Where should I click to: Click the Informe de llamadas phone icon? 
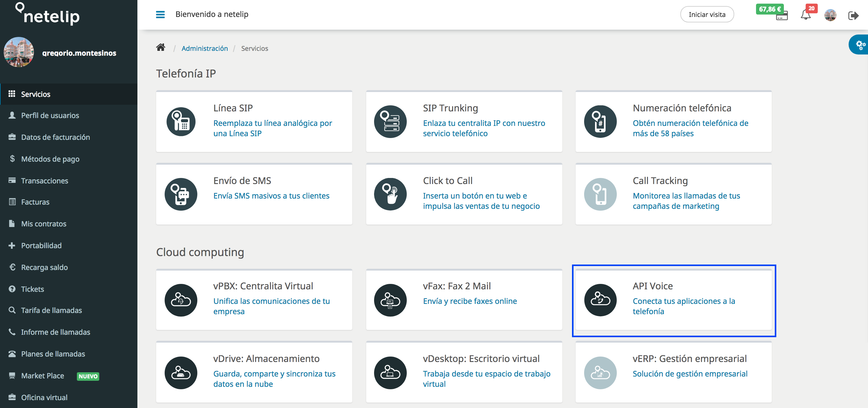12,332
